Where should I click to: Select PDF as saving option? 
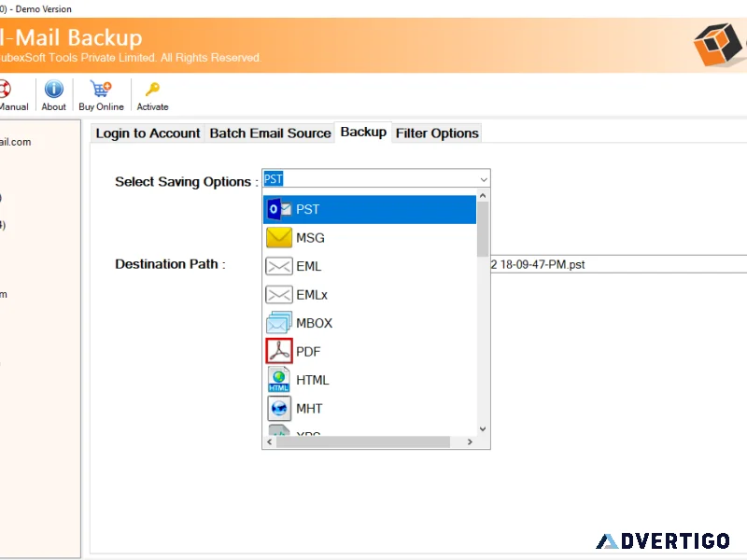tap(370, 352)
